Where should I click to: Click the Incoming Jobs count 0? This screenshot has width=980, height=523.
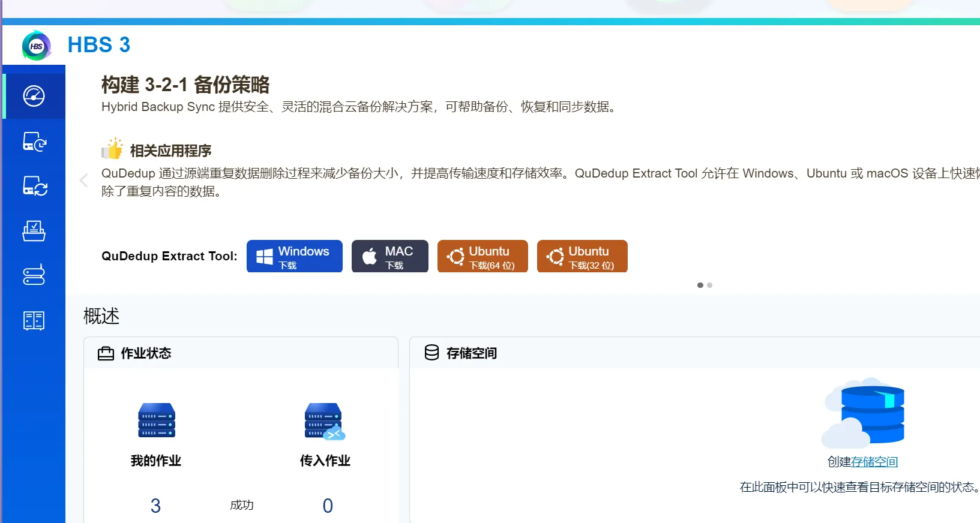click(328, 506)
